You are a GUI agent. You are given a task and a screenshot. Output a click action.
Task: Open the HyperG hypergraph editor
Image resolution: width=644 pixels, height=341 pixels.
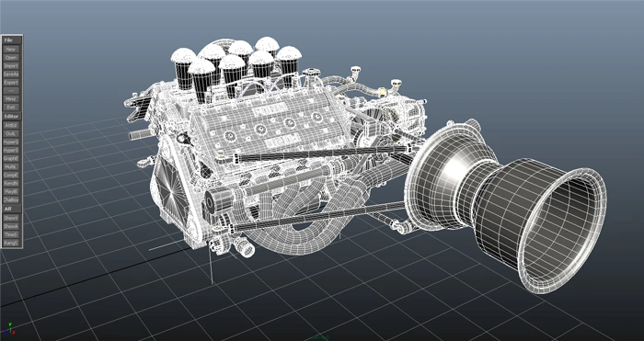tap(11, 142)
